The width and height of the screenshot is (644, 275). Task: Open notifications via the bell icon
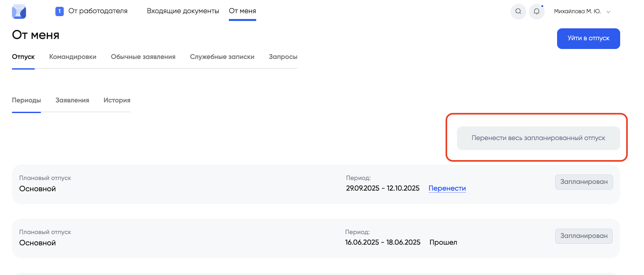(x=537, y=11)
